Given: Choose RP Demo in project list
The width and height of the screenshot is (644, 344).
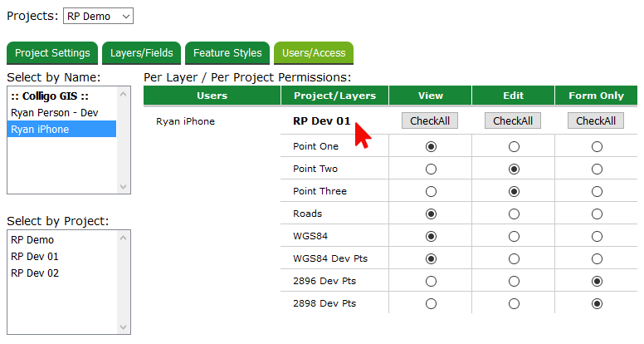Looking at the screenshot, I should tap(32, 240).
